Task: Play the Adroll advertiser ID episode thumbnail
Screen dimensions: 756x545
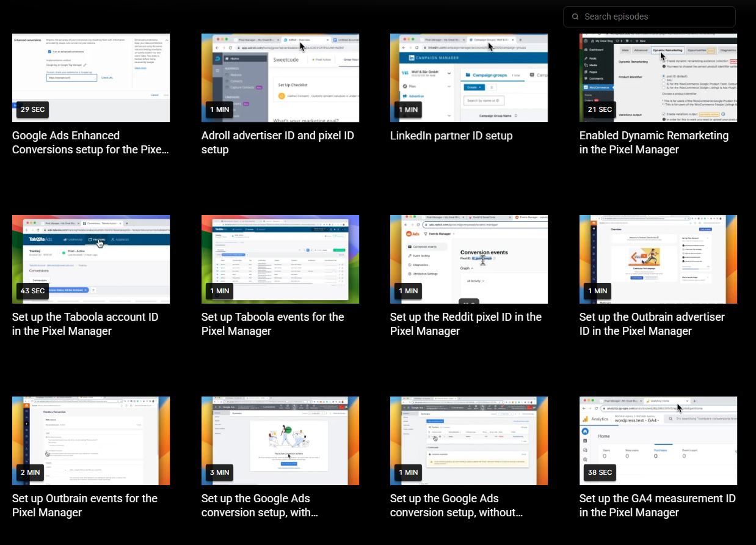Action: (x=280, y=78)
